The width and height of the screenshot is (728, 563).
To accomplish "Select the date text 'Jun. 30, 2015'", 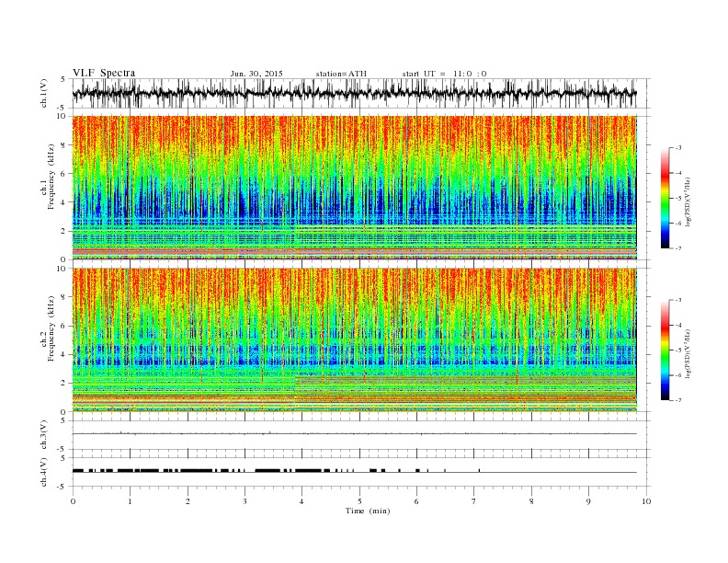I will pos(256,74).
